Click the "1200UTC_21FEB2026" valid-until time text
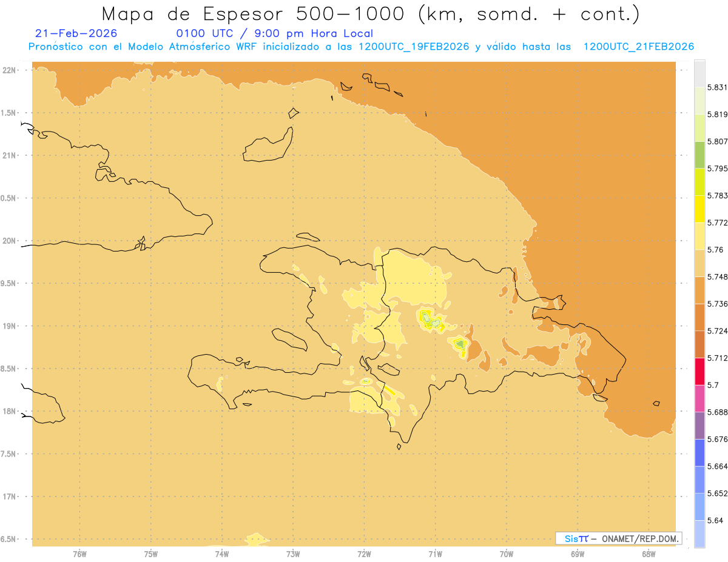The height and width of the screenshot is (562, 728). (x=638, y=47)
